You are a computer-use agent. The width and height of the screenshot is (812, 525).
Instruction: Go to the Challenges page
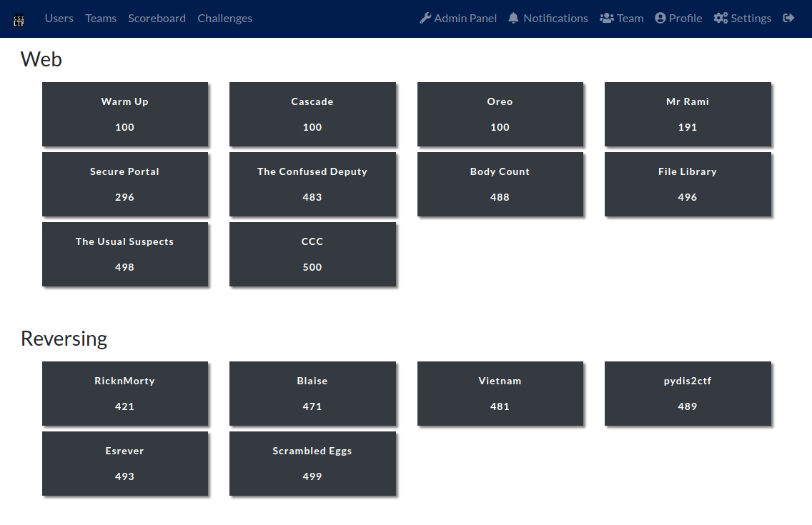coord(224,19)
